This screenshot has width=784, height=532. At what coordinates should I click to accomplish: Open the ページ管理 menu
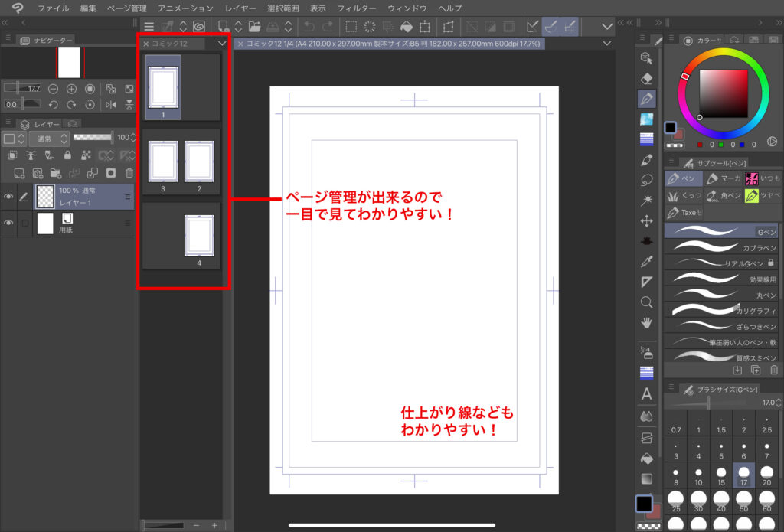pyautogui.click(x=127, y=8)
